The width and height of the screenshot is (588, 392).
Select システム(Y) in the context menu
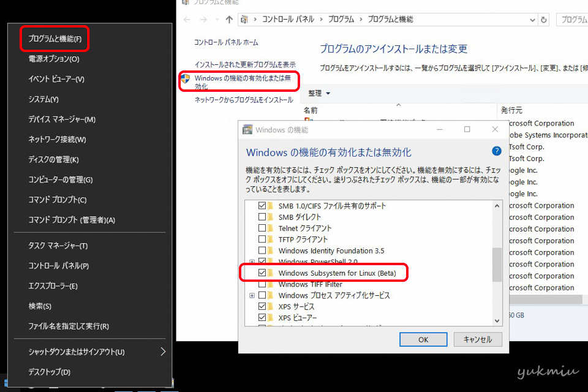point(43,99)
